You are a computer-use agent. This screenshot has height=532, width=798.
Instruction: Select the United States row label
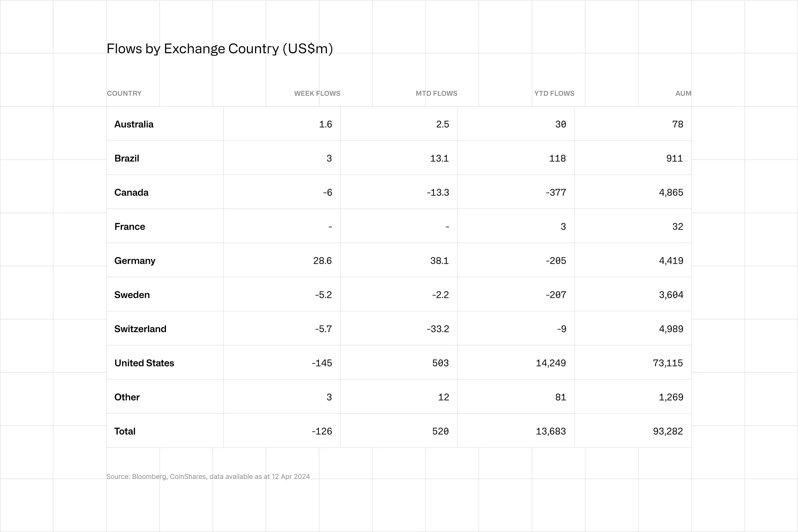(144, 363)
